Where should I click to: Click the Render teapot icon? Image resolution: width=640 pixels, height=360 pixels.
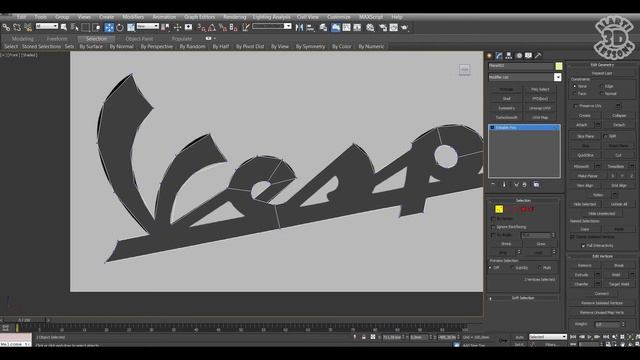coord(404,27)
